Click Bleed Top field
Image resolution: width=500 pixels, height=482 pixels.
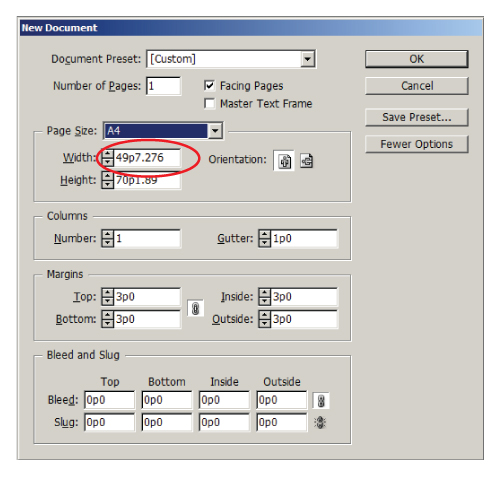click(x=109, y=400)
